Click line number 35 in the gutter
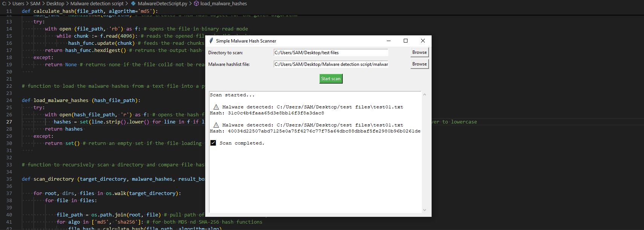 point(9,179)
